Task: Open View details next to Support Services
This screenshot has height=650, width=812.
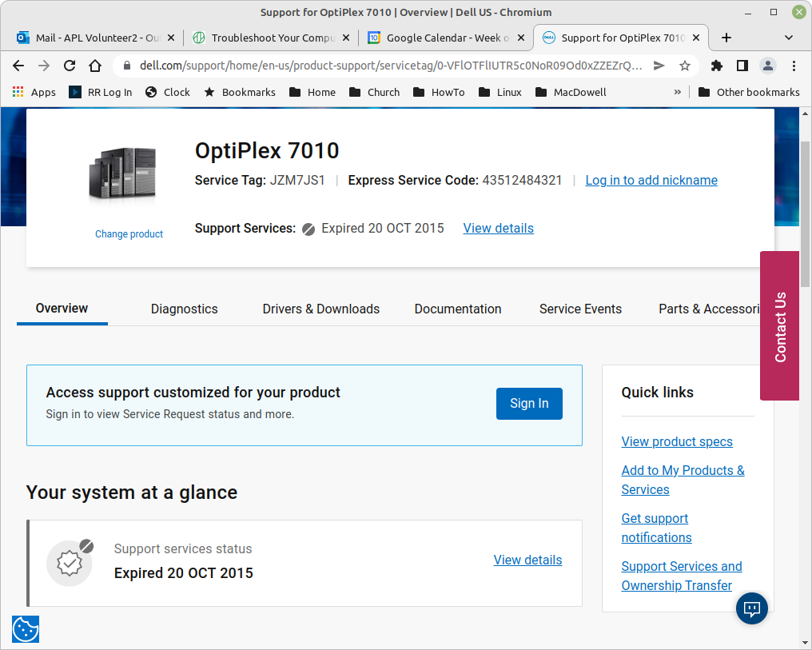Action: 498,229
